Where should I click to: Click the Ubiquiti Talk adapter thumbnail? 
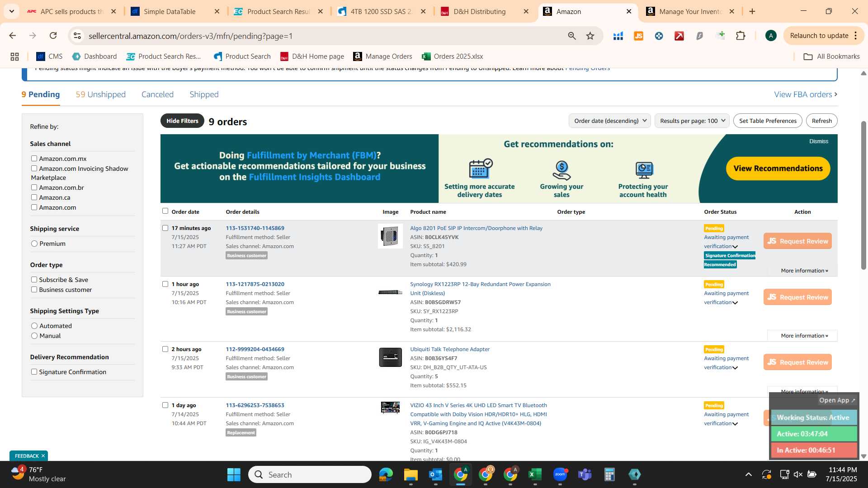coord(390,357)
